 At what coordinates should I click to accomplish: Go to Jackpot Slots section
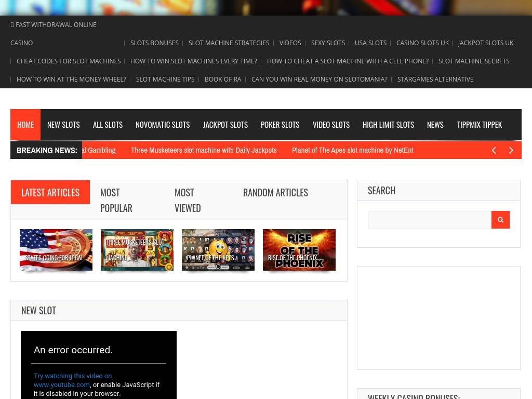click(x=225, y=125)
